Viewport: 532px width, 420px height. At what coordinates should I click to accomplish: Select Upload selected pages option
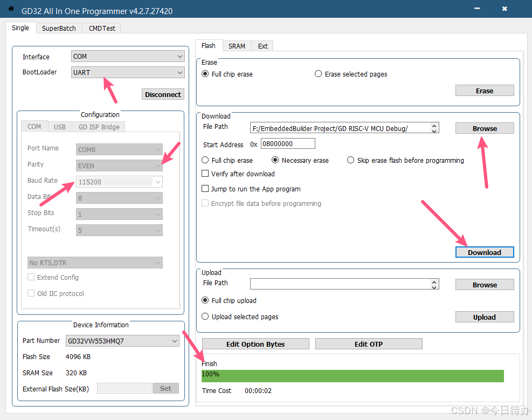click(x=205, y=316)
